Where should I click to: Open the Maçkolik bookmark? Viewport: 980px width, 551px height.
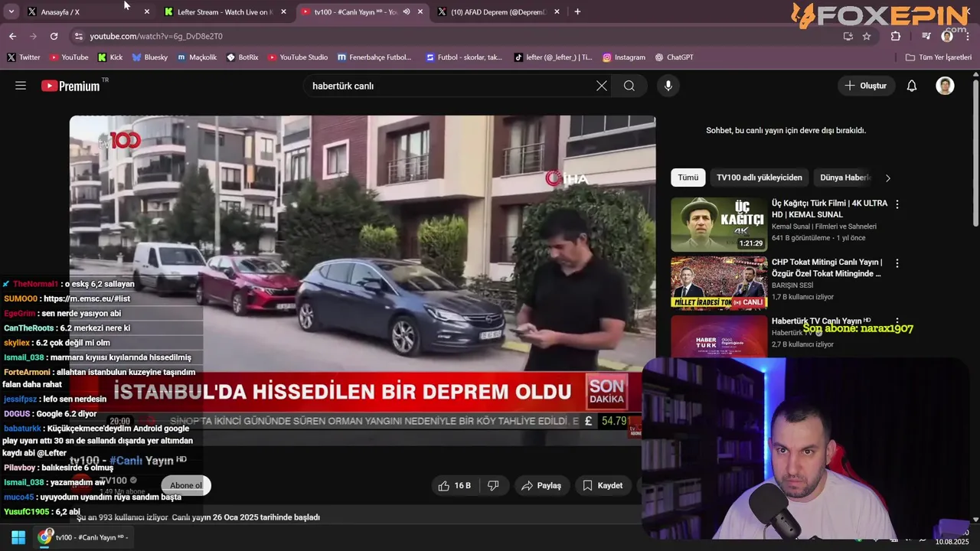[197, 57]
